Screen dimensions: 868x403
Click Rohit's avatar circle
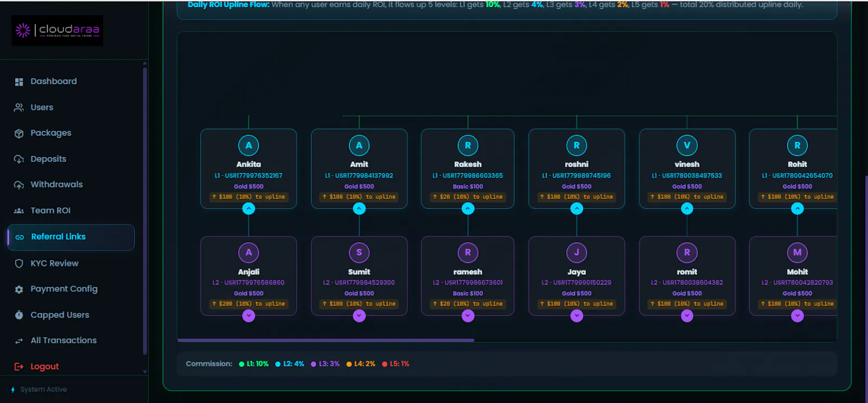tap(797, 146)
